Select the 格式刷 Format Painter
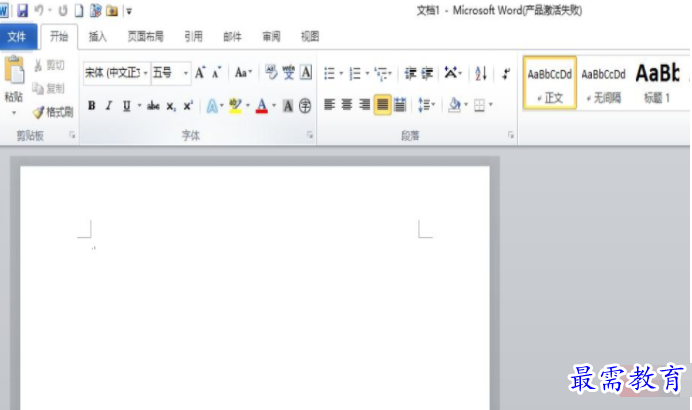Viewport: 692px width, 410px height. (x=53, y=112)
